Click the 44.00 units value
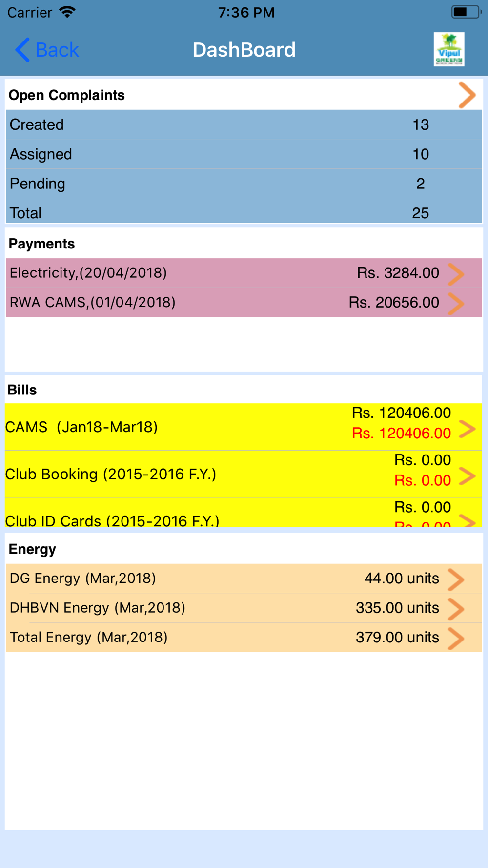Screen dimensions: 488x868 tap(402, 579)
